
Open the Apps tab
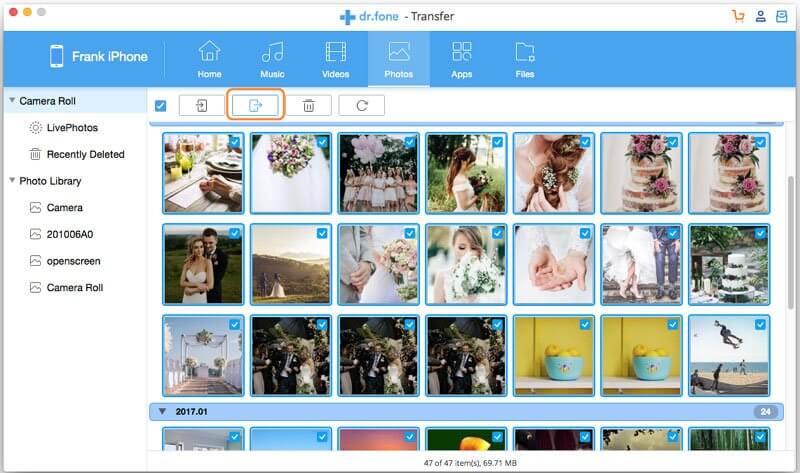462,59
